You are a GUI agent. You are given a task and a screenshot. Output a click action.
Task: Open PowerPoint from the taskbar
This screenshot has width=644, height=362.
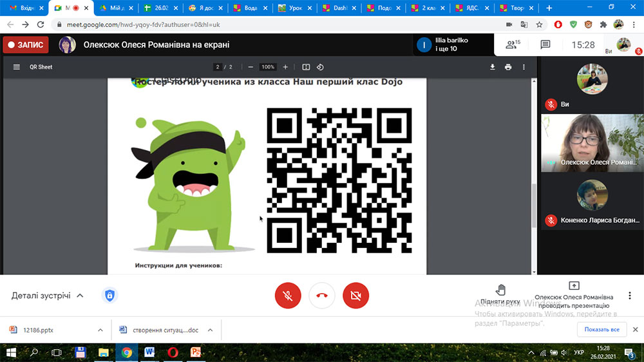(x=196, y=352)
